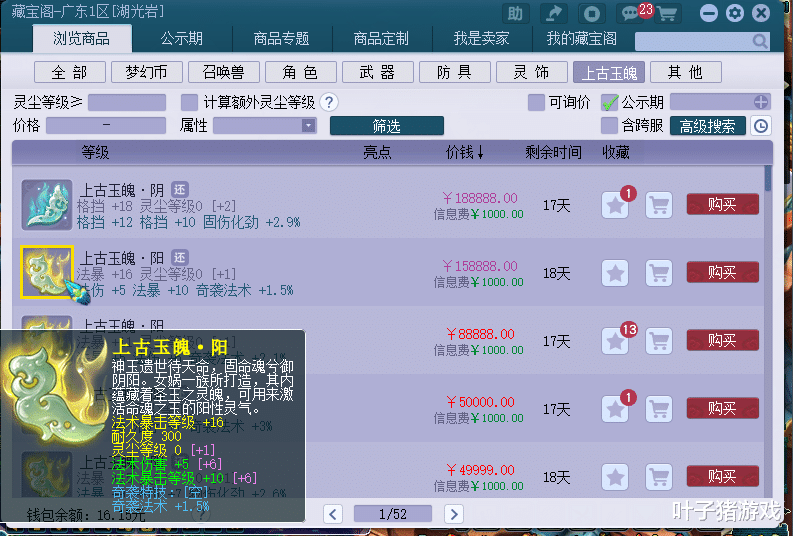Open 我的藏宝阁 tab
This screenshot has width=793, height=536.
pos(582,38)
